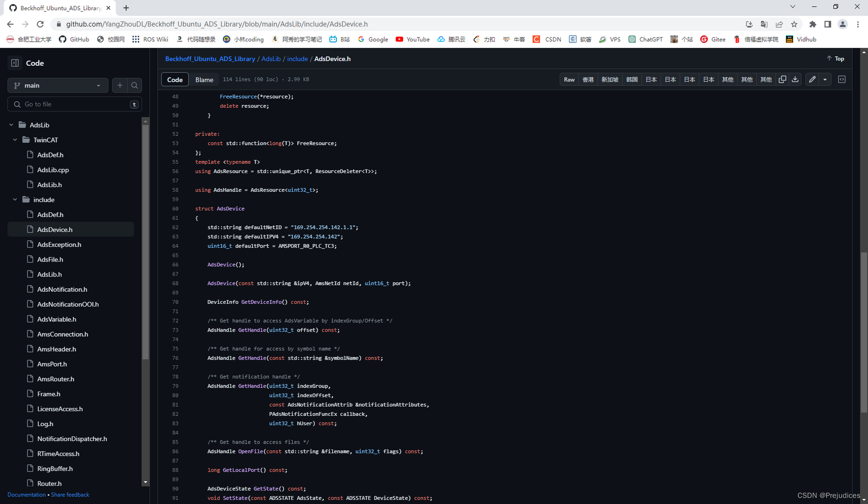Open the symbols panel code icon
The width and height of the screenshot is (868, 504).
tap(841, 79)
